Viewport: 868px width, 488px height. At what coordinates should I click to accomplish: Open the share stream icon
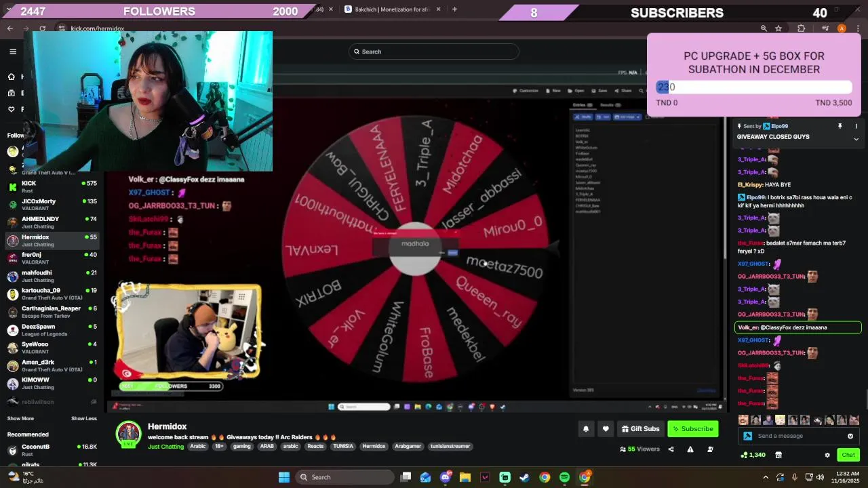(x=671, y=449)
